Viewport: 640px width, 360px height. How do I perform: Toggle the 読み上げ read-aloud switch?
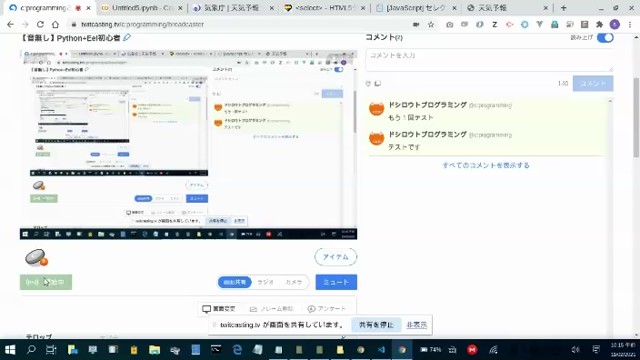605,38
